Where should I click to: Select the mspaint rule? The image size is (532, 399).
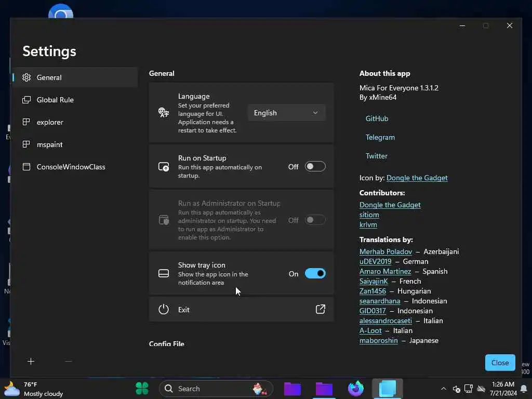(75, 144)
